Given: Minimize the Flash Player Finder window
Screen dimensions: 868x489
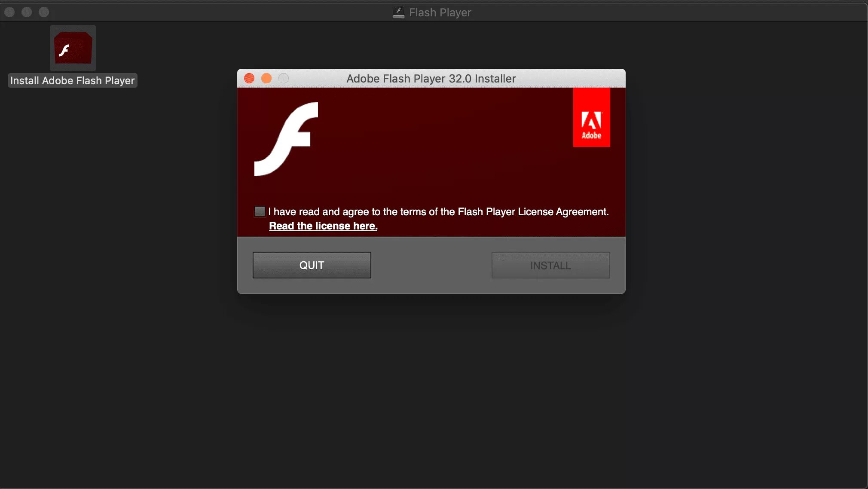Looking at the screenshot, I should point(27,12).
